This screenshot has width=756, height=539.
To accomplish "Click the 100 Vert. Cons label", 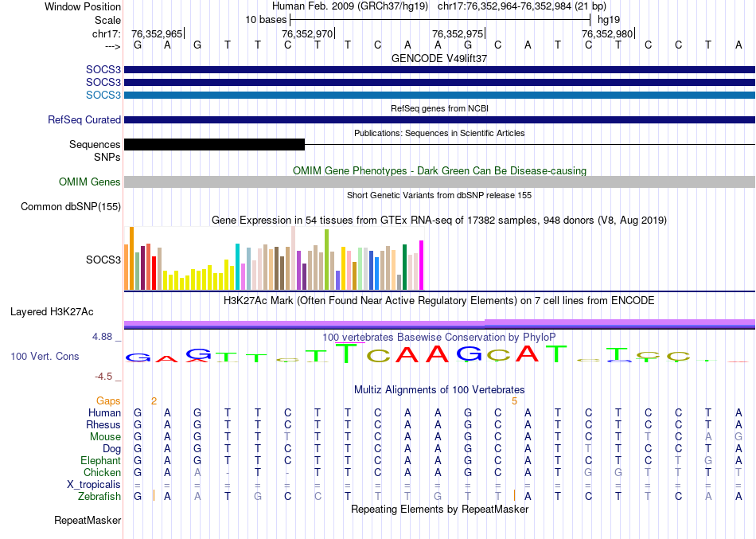I will coord(45,356).
